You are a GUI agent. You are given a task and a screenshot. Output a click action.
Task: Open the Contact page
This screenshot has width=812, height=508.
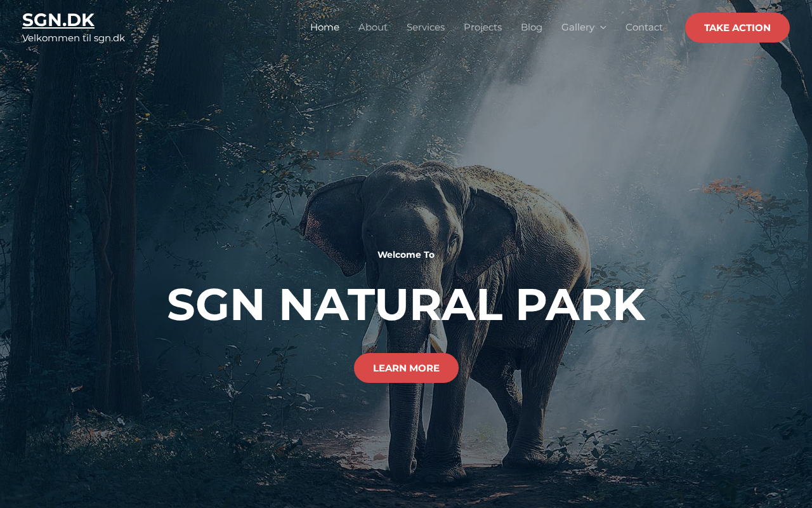(644, 27)
